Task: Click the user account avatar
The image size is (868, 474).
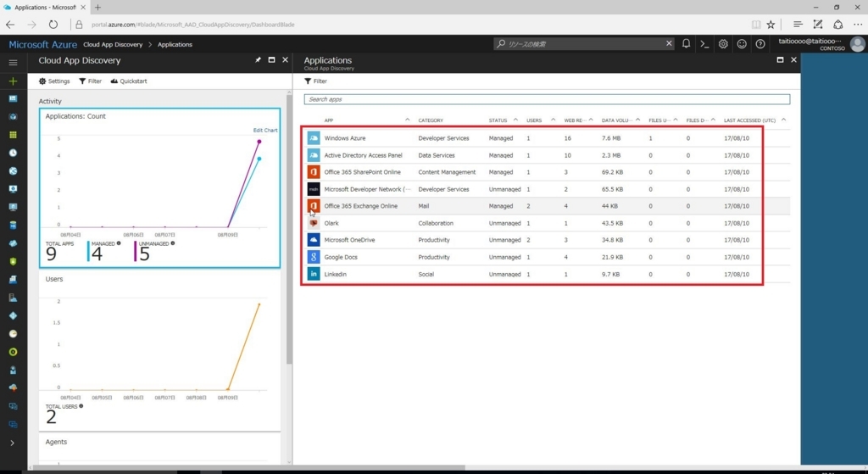Action: (x=858, y=44)
